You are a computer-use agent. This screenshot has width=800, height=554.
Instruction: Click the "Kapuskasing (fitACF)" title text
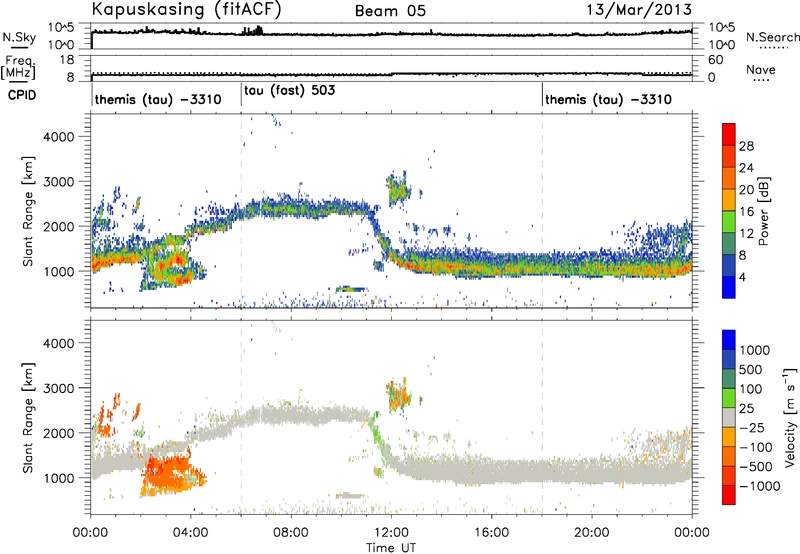(x=186, y=9)
